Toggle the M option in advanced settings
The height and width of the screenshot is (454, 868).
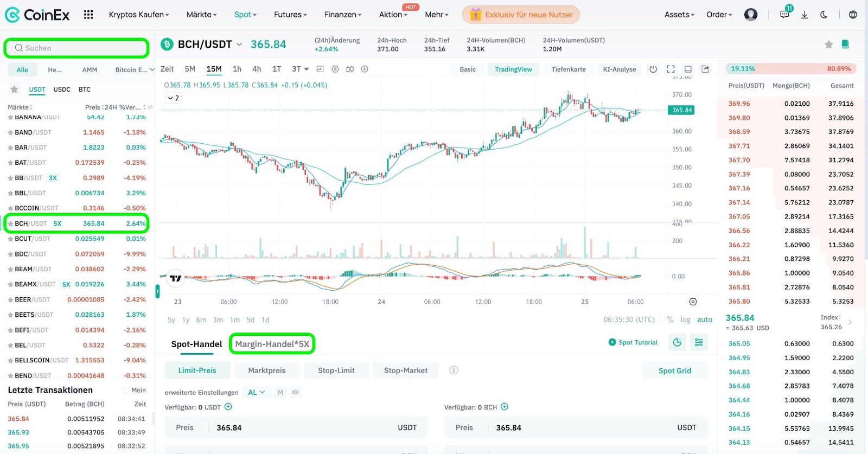click(x=280, y=392)
